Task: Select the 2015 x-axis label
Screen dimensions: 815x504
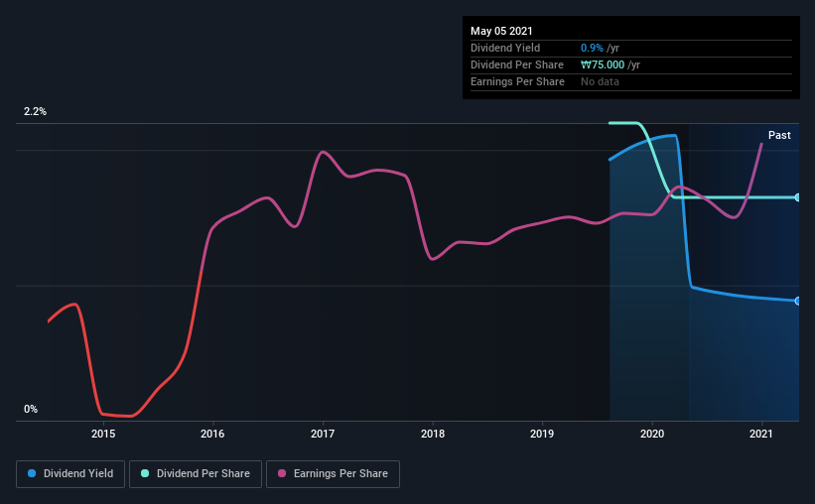Action: coord(103,434)
